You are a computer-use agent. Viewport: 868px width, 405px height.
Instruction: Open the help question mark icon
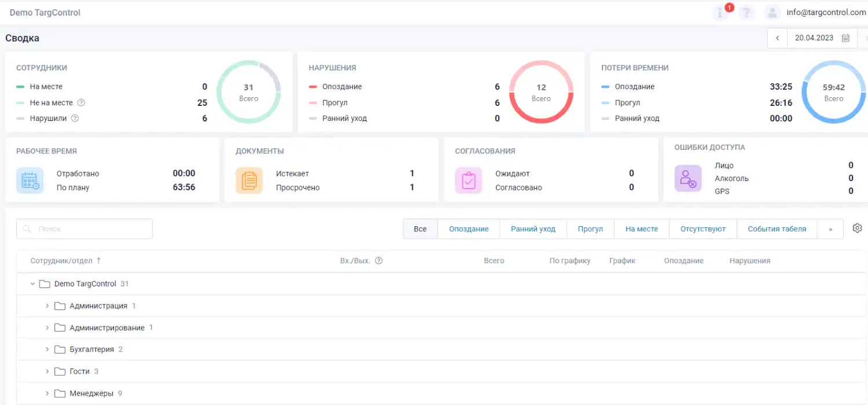(x=746, y=12)
